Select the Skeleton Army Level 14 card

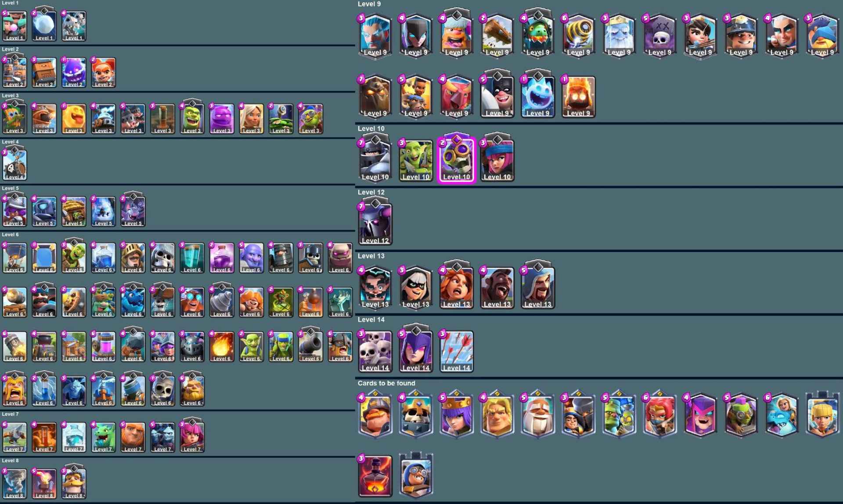pyautogui.click(x=375, y=351)
